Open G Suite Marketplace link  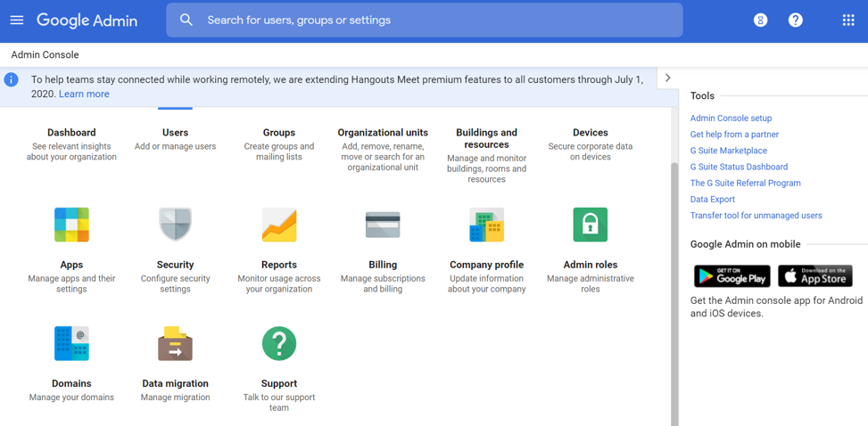[x=729, y=151]
